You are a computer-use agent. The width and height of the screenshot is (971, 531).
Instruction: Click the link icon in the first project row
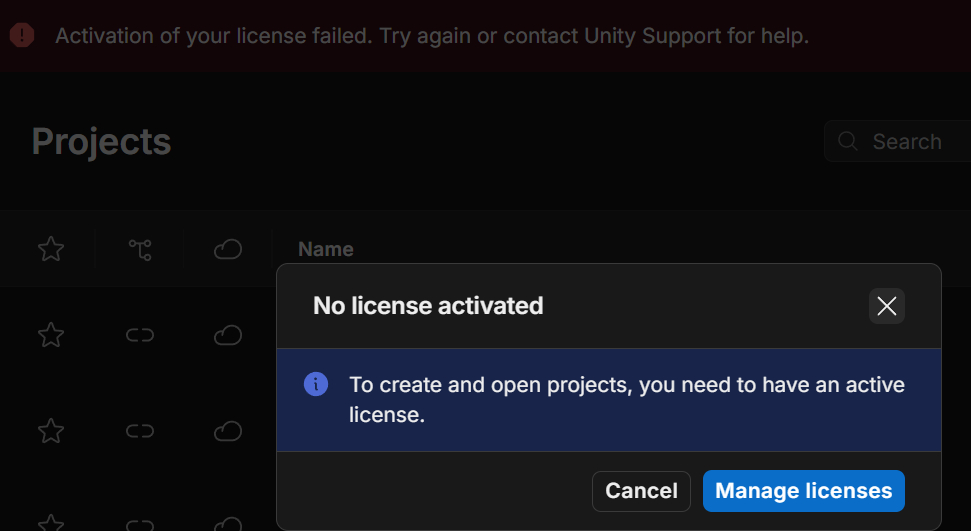[140, 335]
